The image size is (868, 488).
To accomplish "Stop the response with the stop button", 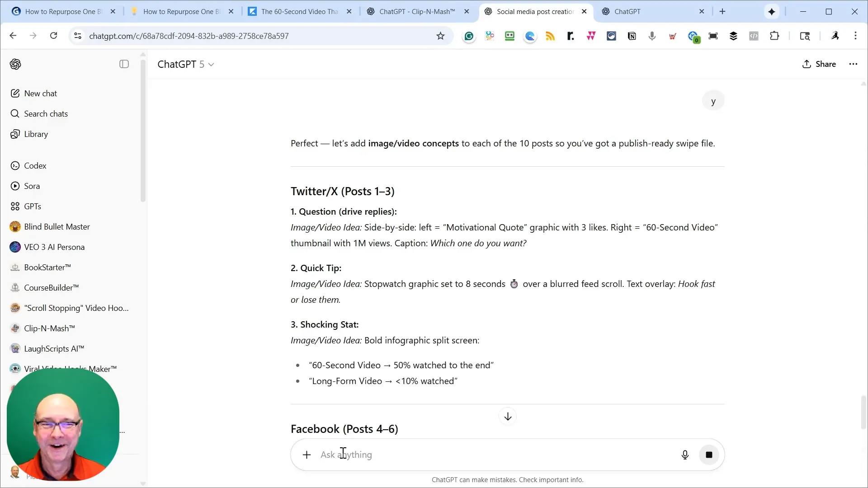I will [709, 455].
